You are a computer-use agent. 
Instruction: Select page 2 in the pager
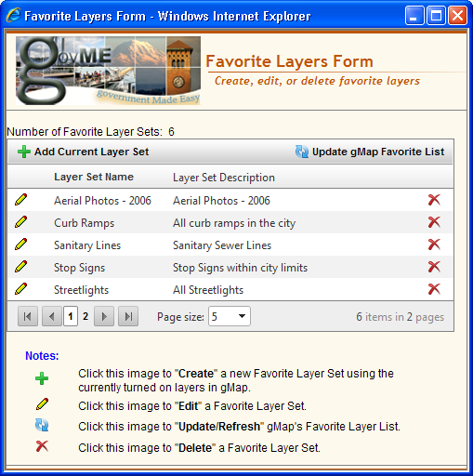click(x=85, y=316)
